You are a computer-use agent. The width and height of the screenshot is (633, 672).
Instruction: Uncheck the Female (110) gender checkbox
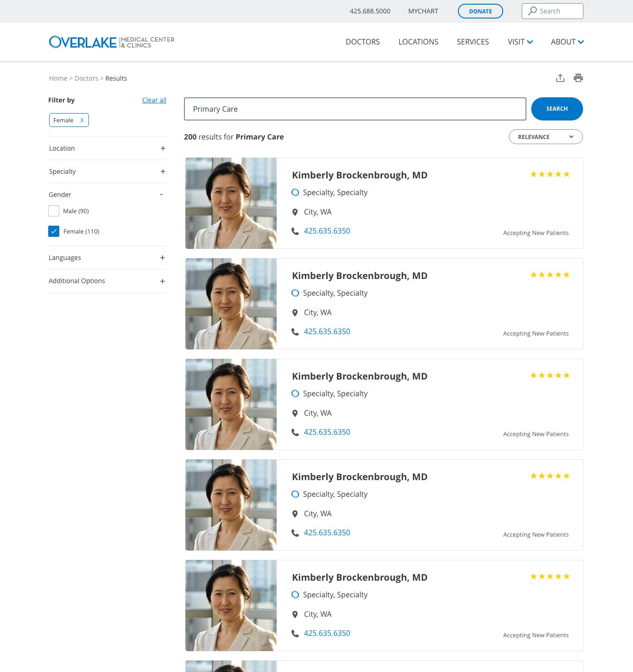[x=54, y=231]
